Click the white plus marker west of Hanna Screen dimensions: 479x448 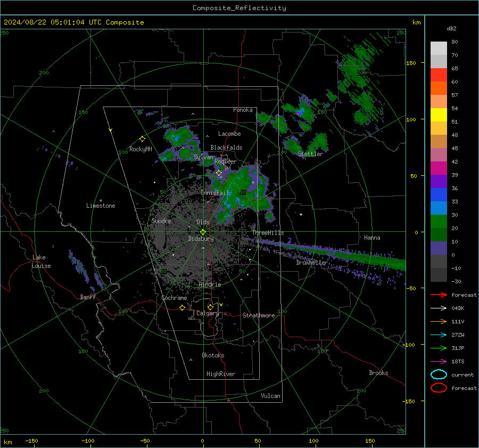[x=301, y=214]
